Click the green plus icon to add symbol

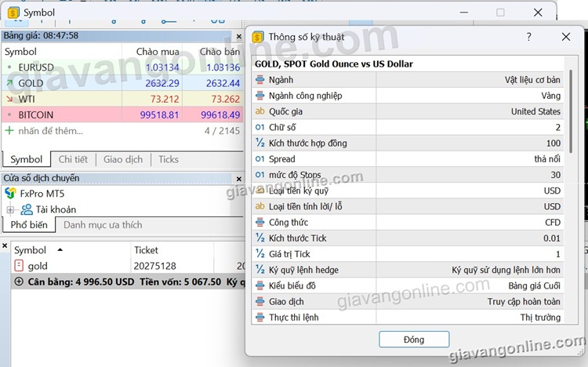point(9,130)
